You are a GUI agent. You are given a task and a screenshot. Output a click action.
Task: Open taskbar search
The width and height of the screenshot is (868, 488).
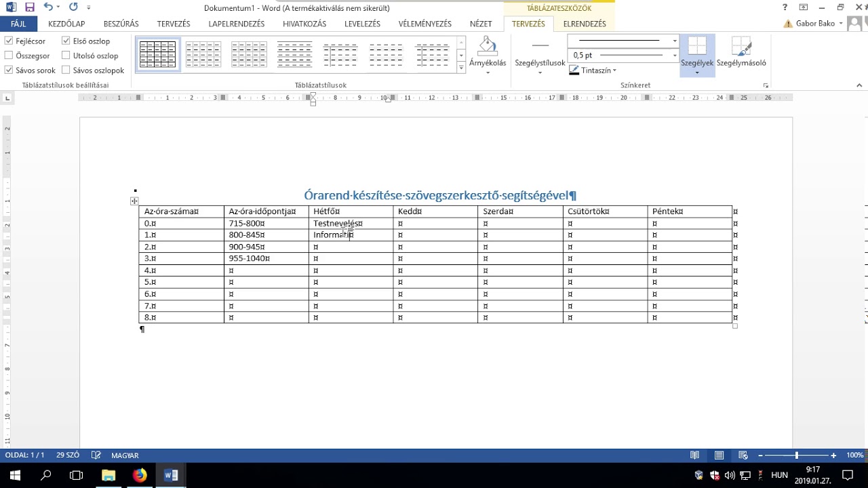point(46,475)
